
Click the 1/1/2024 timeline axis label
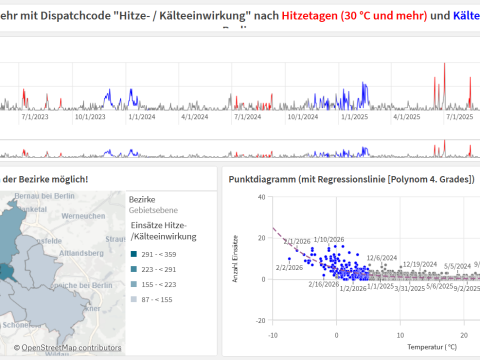pyautogui.click(x=142, y=117)
